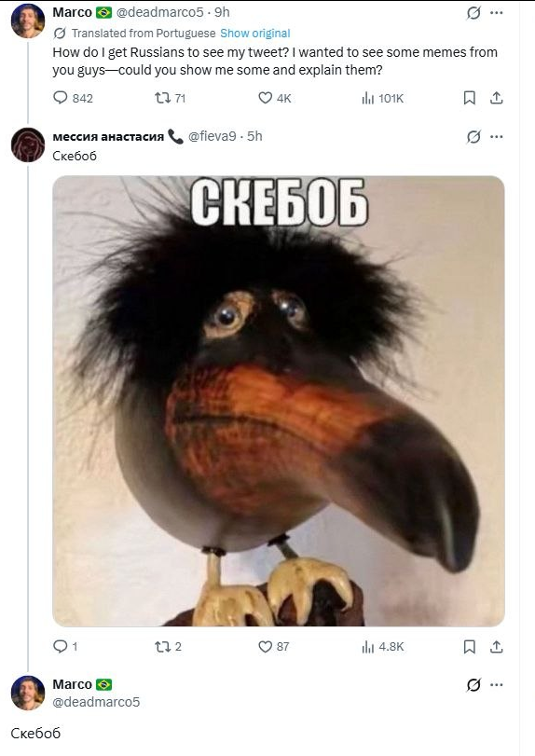View 4.8K views analytics on reply
This screenshot has height=756, width=535.
point(383,647)
